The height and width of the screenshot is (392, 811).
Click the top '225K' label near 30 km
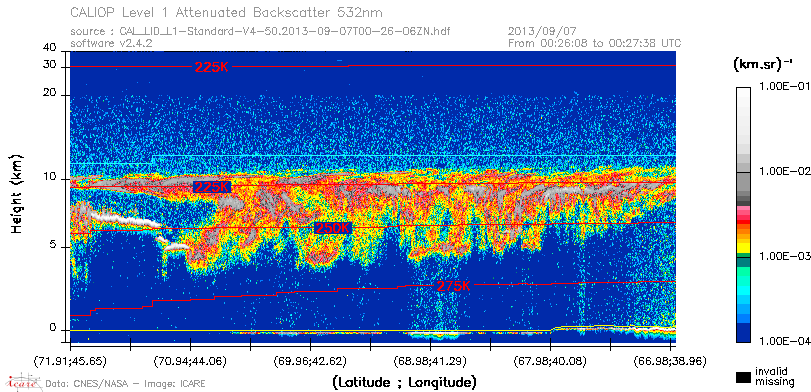coord(212,67)
